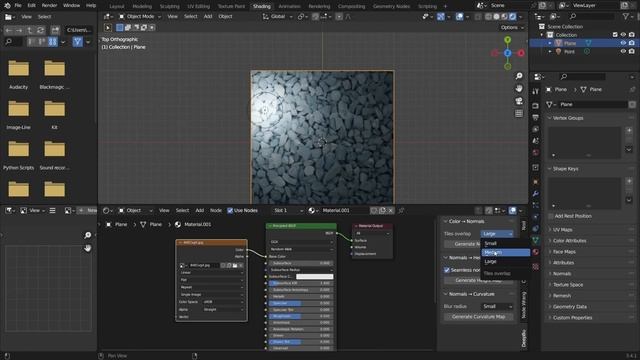
Task: Adjust the Specular slider in shader node
Action: 300,303
